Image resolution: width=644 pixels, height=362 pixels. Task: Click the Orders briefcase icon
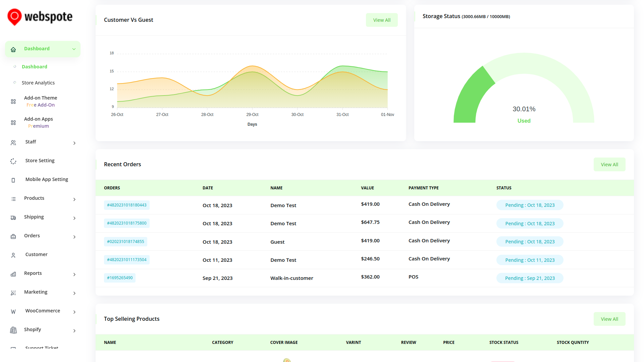pos(13,237)
